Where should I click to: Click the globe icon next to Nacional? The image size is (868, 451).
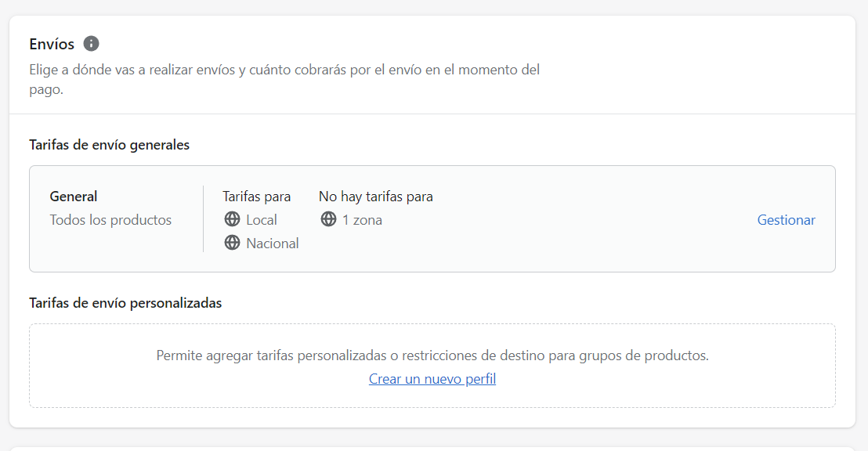pos(232,243)
